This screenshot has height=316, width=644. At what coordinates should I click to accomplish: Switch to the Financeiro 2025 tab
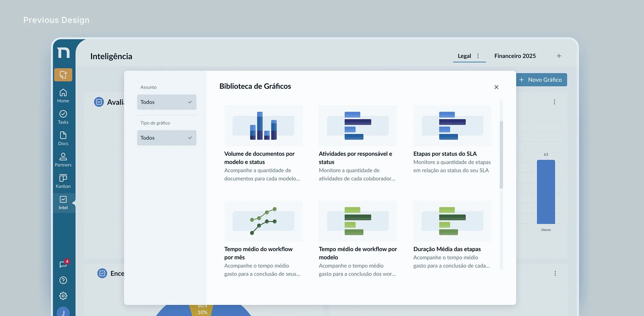[515, 56]
